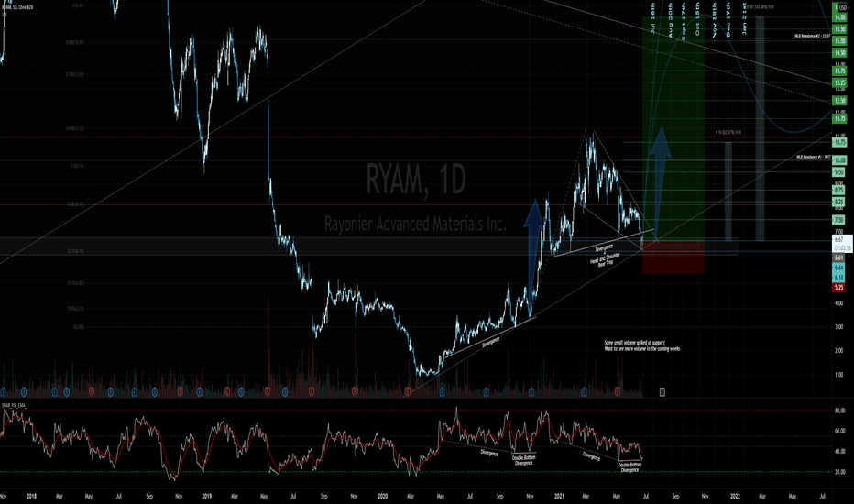Click the red event marker at May 2021

tap(618, 391)
